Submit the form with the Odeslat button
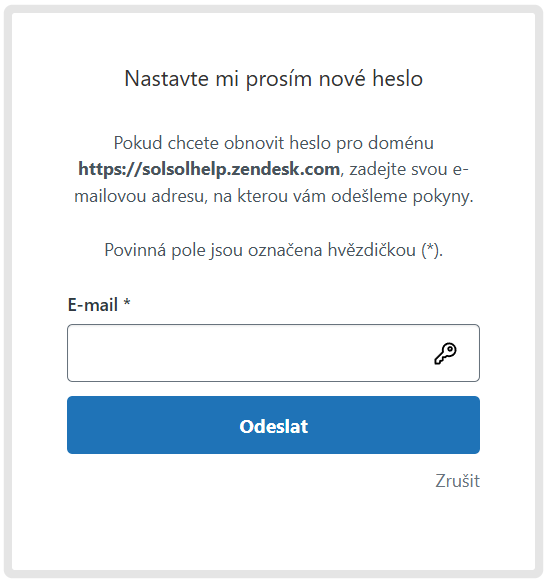Image resolution: width=550 pixels, height=582 pixels. (x=273, y=425)
